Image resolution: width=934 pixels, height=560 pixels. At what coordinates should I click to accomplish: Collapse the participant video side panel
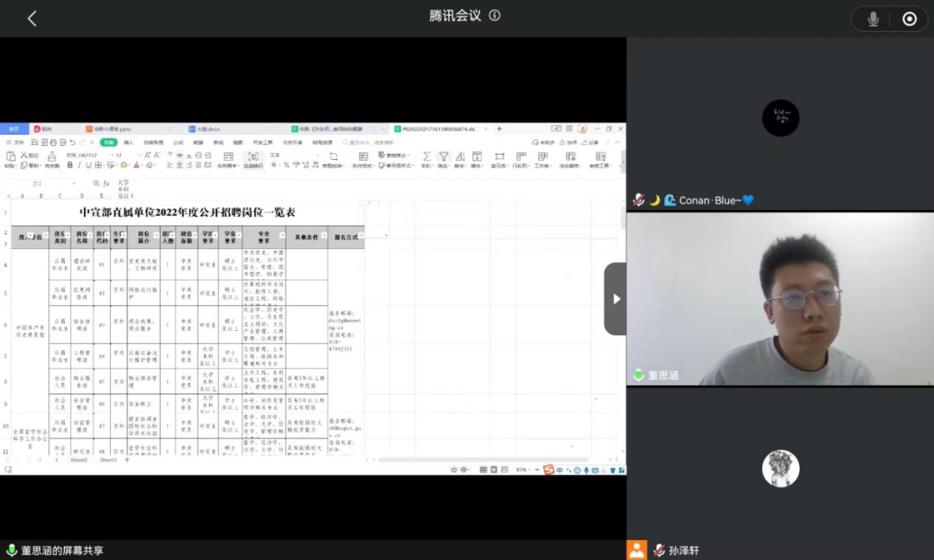615,299
